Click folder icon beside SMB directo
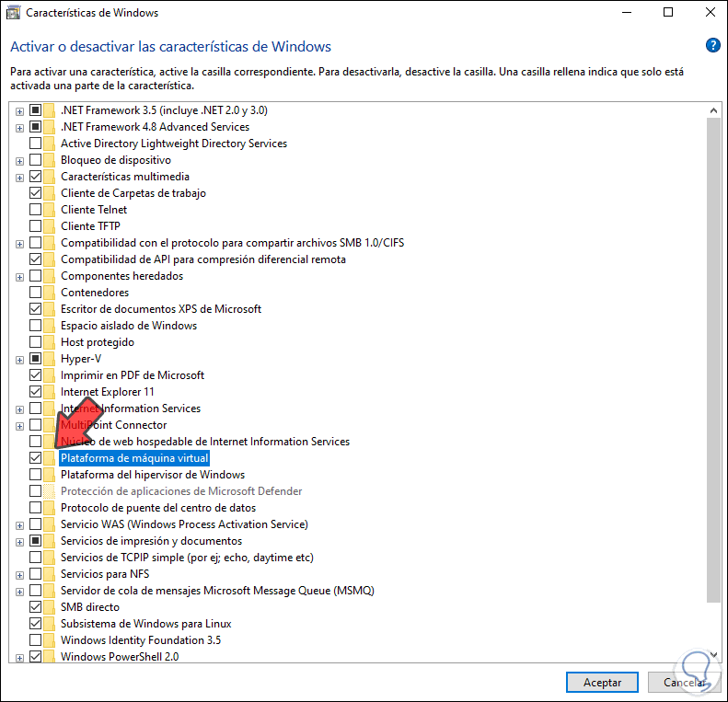The image size is (728, 702). [49, 607]
